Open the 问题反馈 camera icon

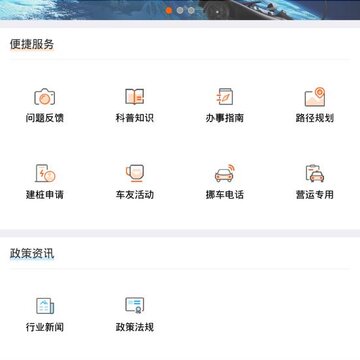point(45,97)
